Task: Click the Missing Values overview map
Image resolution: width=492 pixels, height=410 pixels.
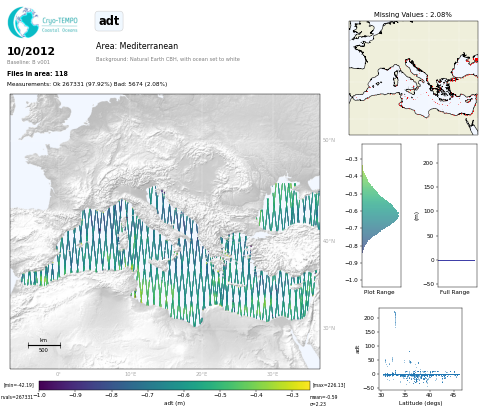Action: 413,78
